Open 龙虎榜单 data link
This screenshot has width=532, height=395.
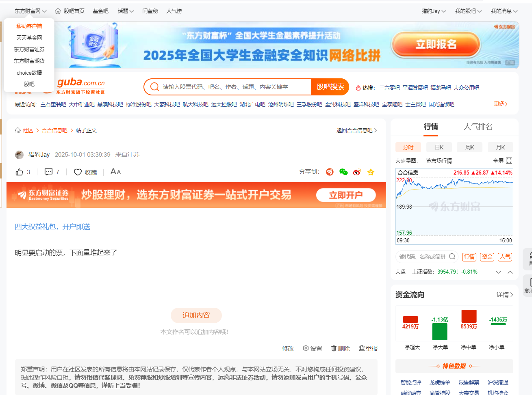(440, 382)
